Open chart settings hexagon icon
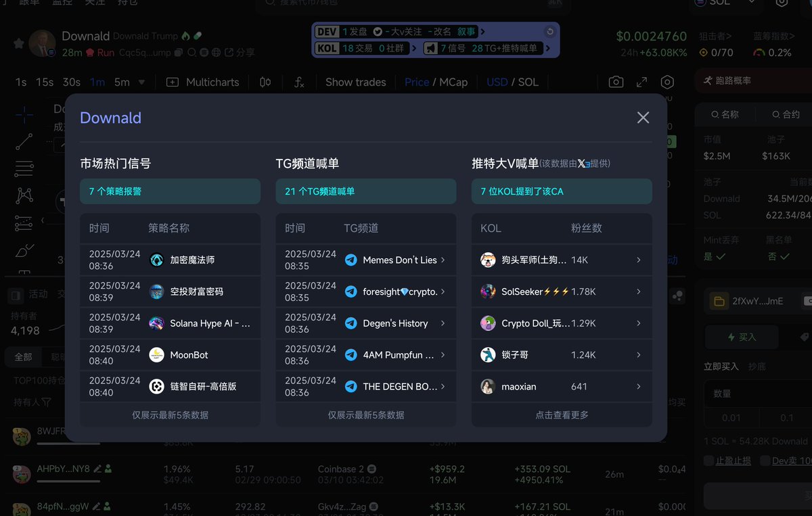The image size is (812, 516). pos(667,82)
